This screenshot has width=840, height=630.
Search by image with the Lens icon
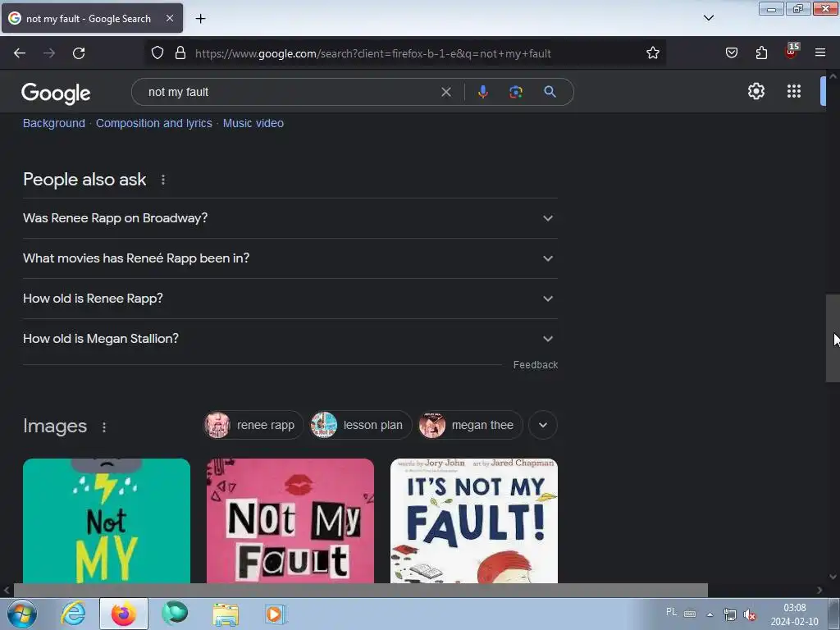(x=515, y=92)
